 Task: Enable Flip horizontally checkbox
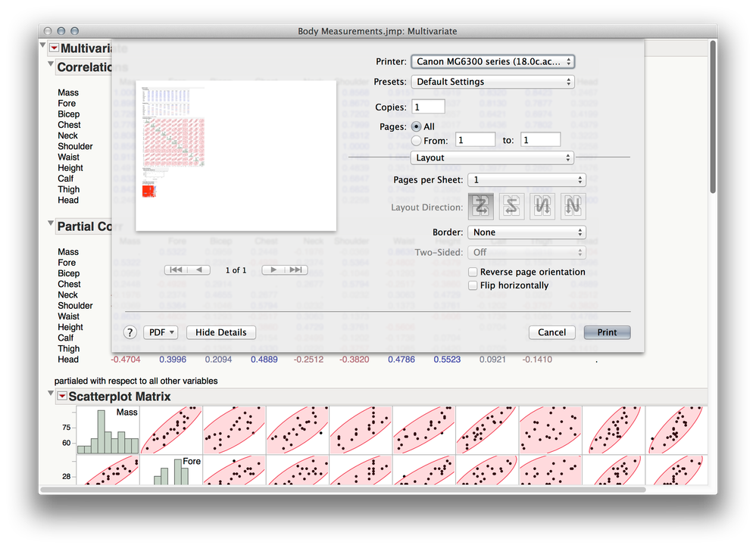473,285
